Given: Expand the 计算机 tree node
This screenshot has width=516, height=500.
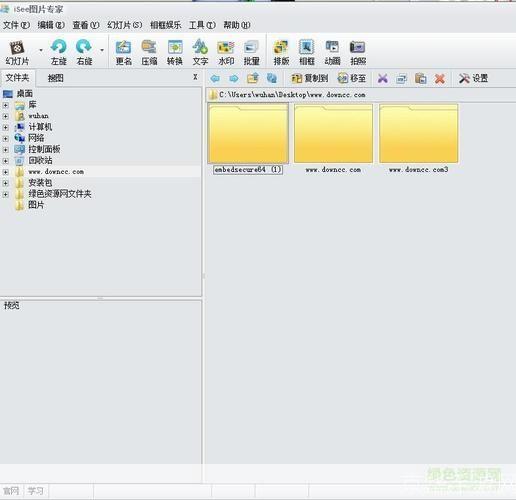Looking at the screenshot, I should tap(5, 127).
